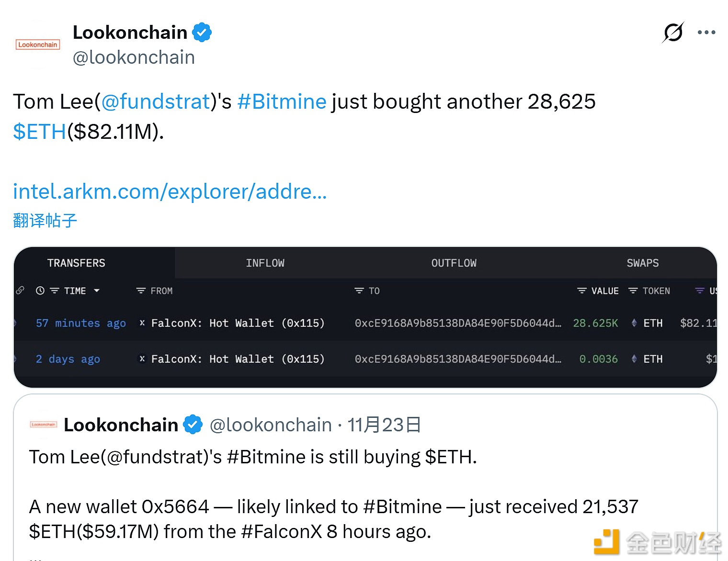Open Grok analysis for this post
The image size is (728, 561).
tap(673, 32)
